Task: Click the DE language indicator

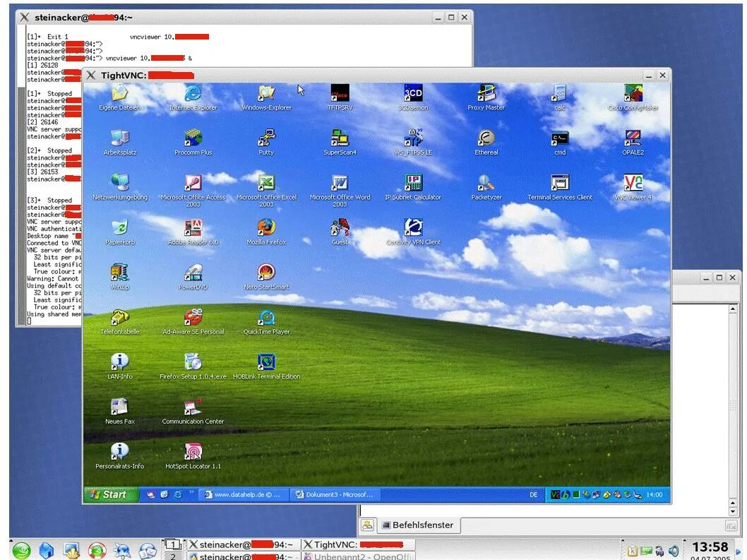Action: tap(534, 495)
